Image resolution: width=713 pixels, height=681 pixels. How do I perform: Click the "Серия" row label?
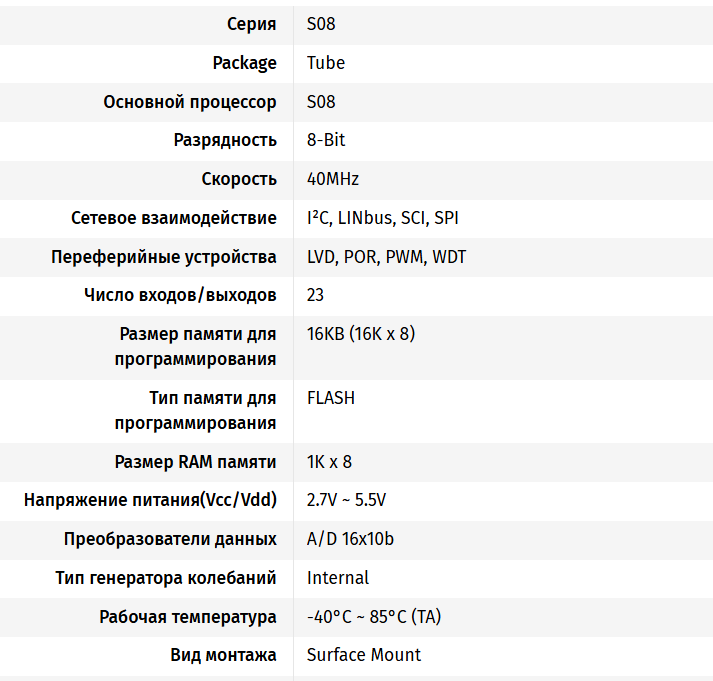pyautogui.click(x=252, y=24)
